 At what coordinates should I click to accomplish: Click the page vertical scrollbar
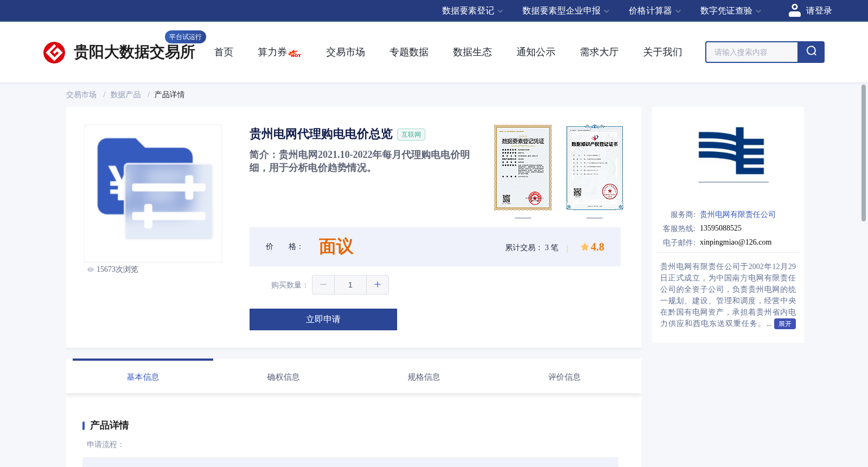[864, 153]
